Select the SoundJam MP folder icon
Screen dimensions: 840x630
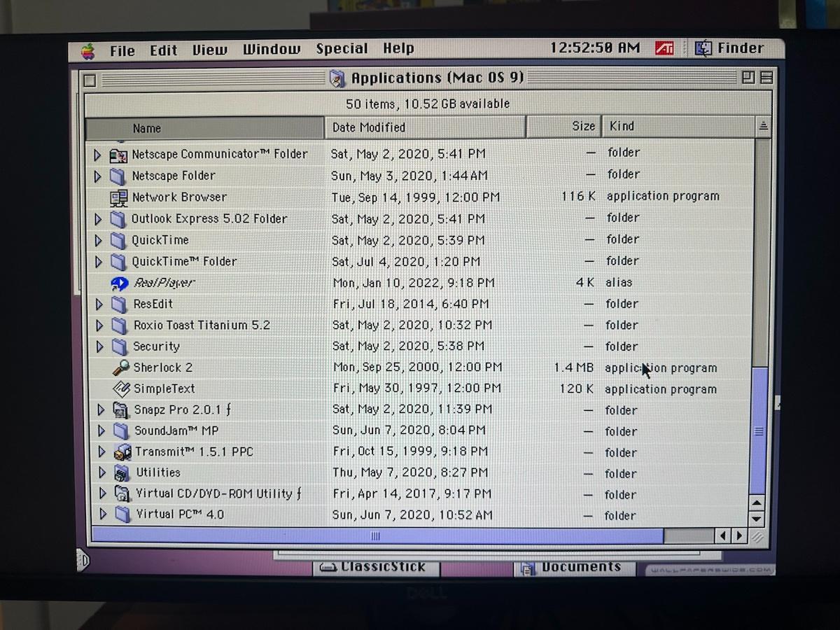122,432
